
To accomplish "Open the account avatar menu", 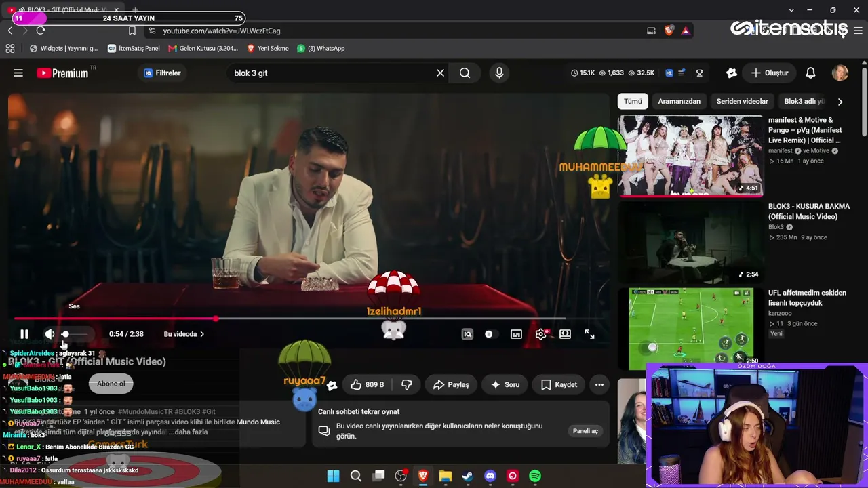I will (840, 73).
